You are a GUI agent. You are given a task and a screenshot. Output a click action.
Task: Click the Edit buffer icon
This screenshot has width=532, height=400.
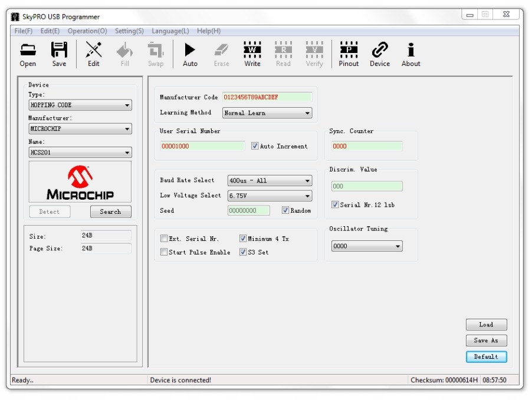pos(93,53)
